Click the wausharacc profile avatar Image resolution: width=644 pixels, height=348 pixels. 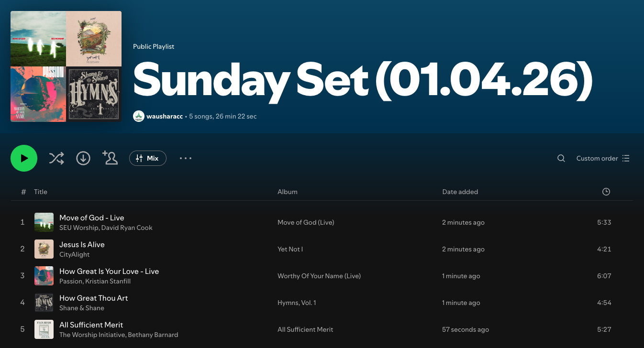139,116
